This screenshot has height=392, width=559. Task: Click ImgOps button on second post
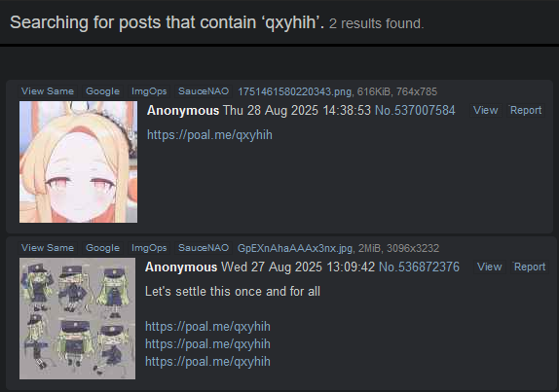click(149, 248)
